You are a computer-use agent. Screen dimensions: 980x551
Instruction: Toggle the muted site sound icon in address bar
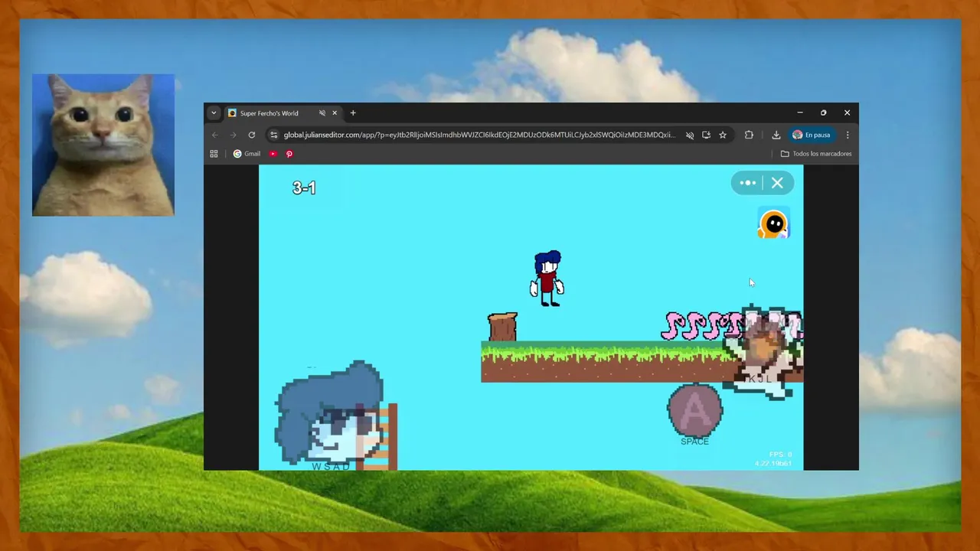690,135
